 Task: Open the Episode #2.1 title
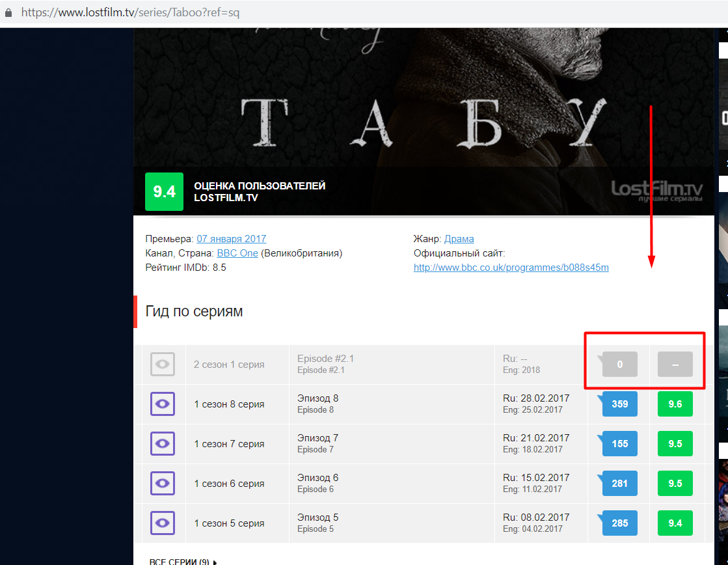coord(325,359)
